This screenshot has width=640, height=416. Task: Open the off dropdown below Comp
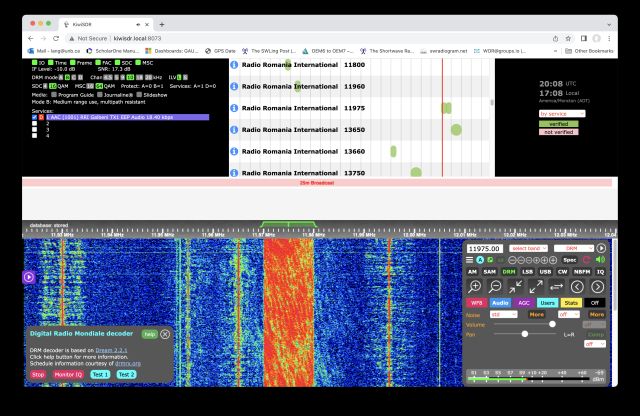coord(595,344)
